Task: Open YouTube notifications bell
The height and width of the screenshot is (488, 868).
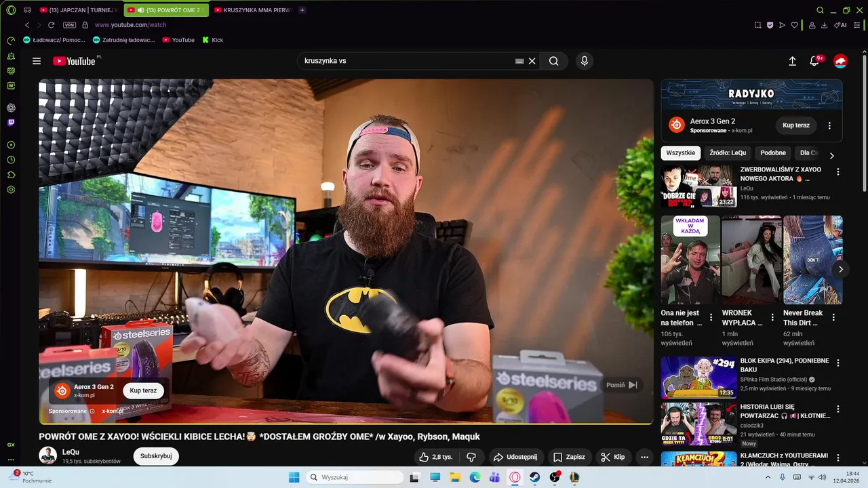Action: pos(814,61)
